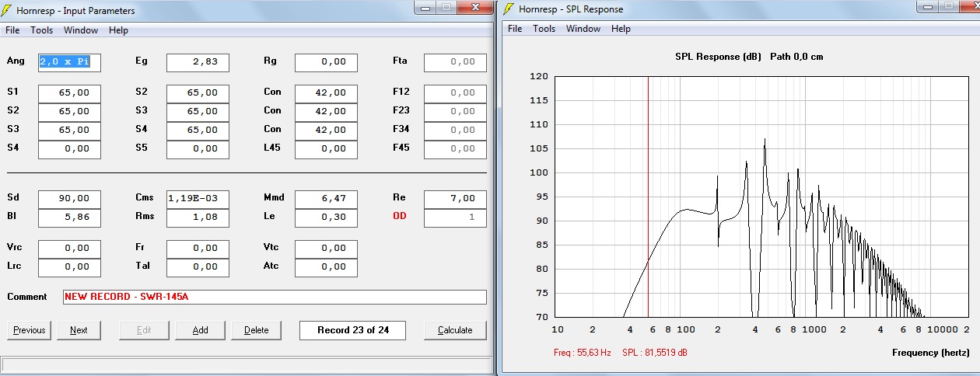Open Window menu in Input Parameters window
Screen dimensions: 980x376
click(x=81, y=30)
